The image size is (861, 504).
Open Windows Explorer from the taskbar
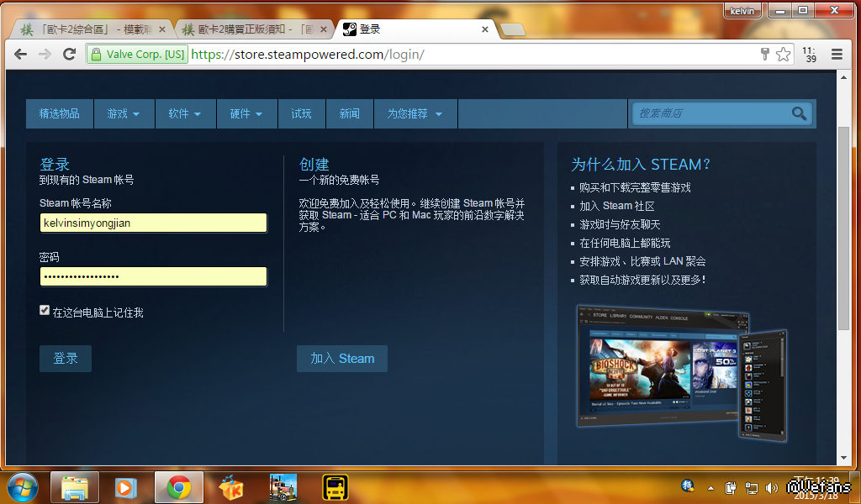pyautogui.click(x=75, y=487)
